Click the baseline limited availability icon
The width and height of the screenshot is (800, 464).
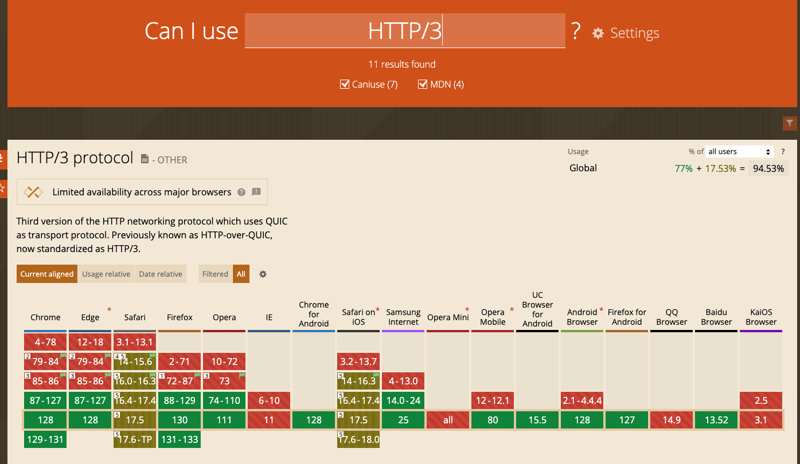[x=33, y=192]
